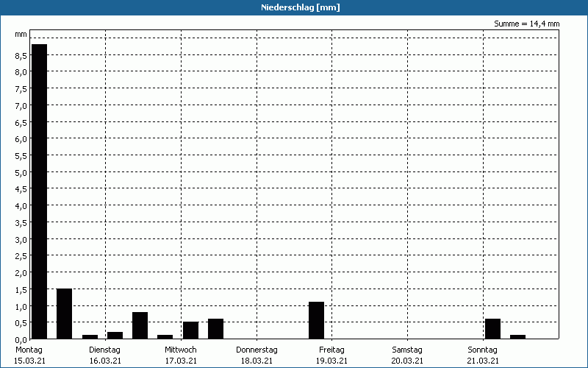
Task: Select the "Sonntag" day label
Action: 483,350
